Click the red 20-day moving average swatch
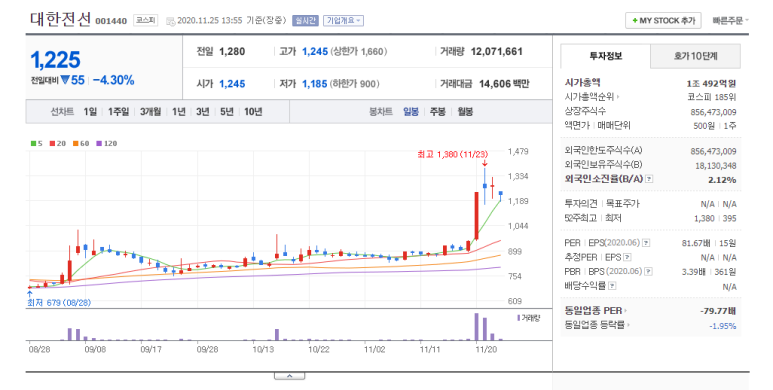This screenshot has width=773, height=390. (x=52, y=143)
